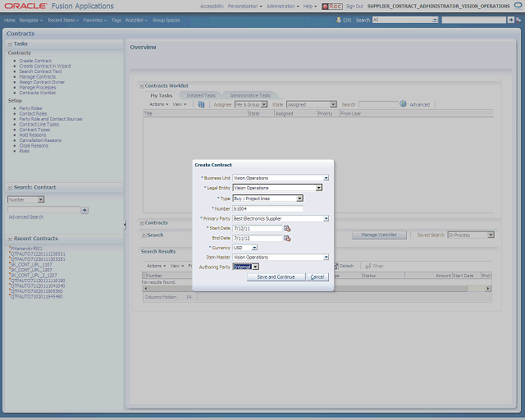Collapse the Tasks panel
This screenshot has width=525, height=420.
pos(10,43)
